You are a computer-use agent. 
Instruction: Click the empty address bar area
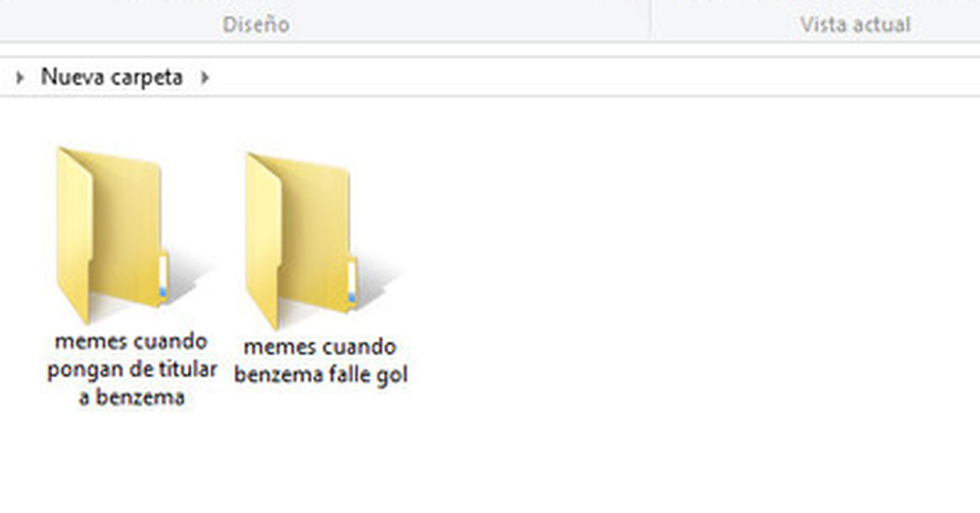584,78
